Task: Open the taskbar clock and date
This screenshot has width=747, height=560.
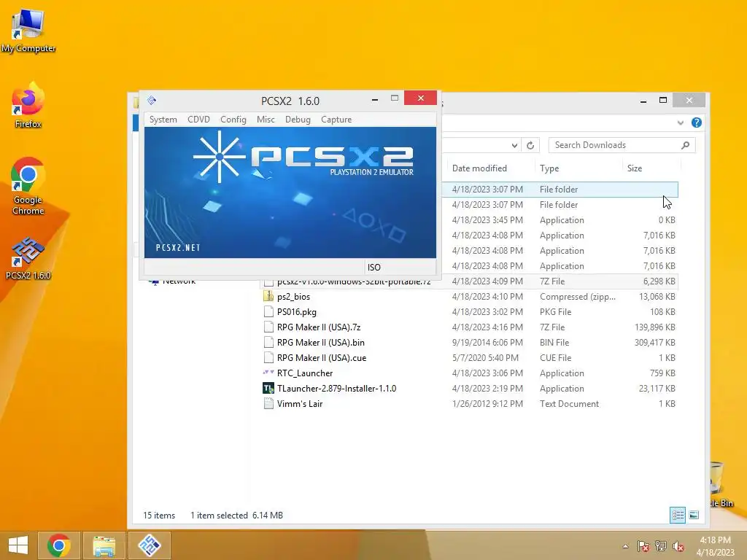Action: tap(715, 546)
